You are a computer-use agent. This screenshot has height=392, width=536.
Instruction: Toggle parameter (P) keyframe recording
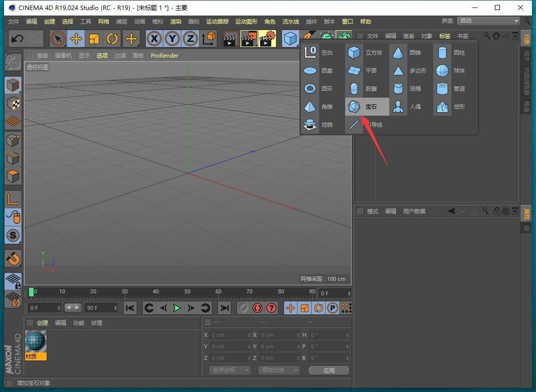pyautogui.click(x=332, y=308)
